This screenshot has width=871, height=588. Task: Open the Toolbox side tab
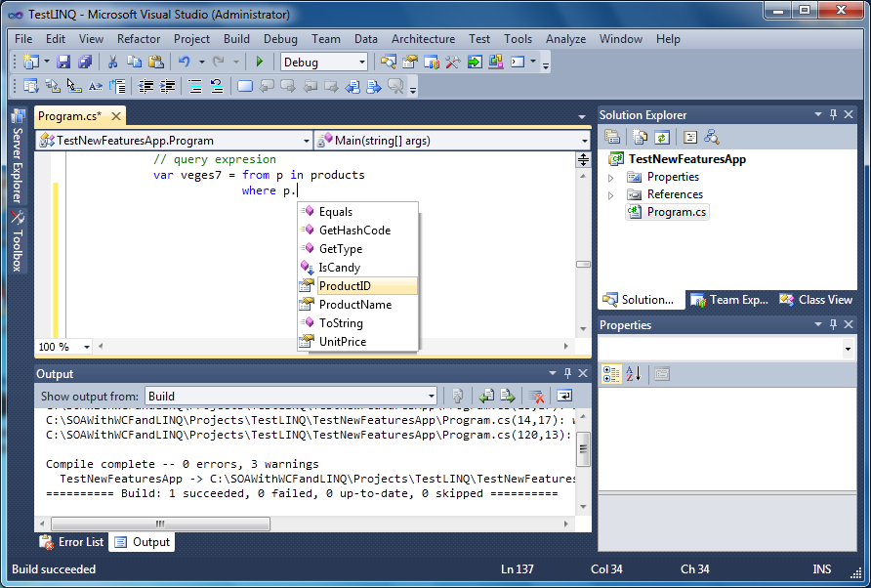pyautogui.click(x=18, y=242)
